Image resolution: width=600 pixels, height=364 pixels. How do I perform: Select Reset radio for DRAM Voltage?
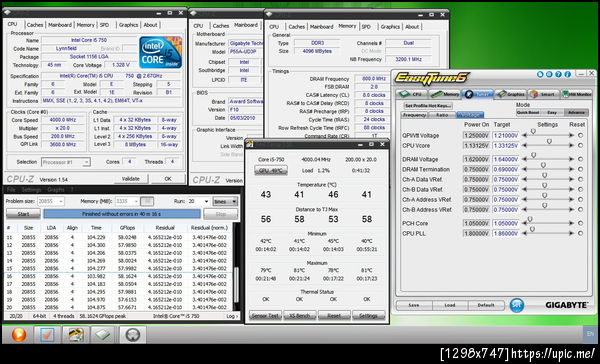point(580,159)
